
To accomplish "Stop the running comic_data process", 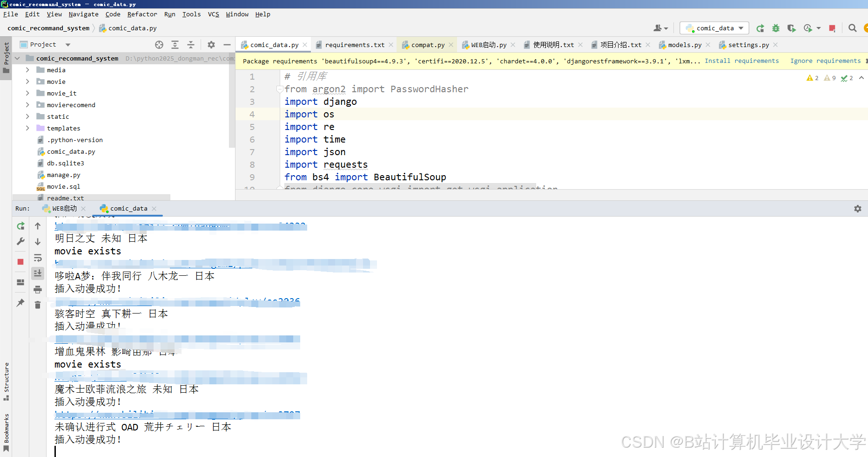I will point(20,261).
